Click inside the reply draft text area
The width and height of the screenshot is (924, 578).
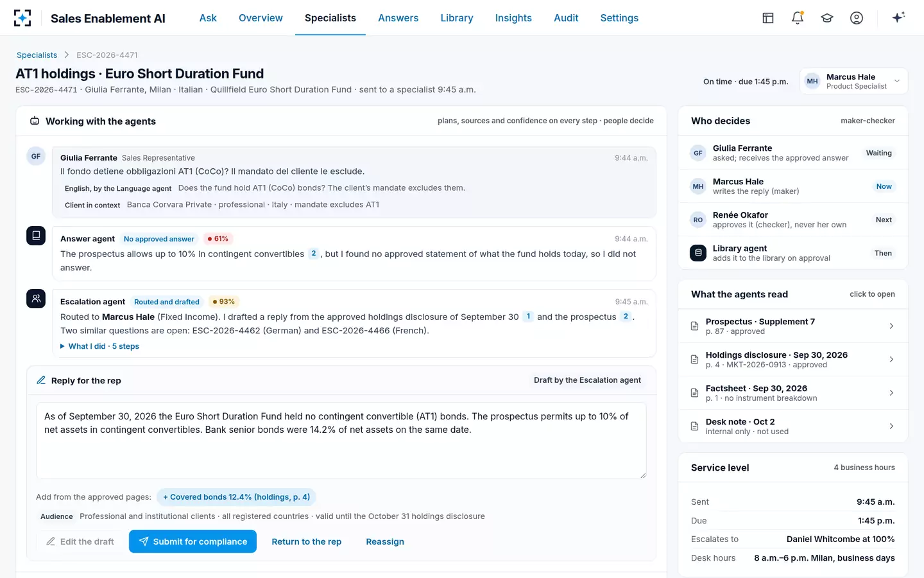[341, 441]
